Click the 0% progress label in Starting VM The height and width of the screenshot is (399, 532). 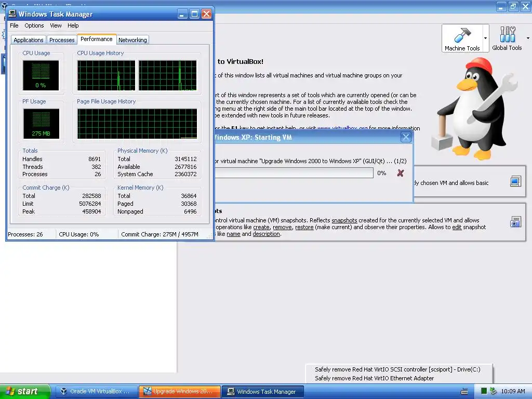[382, 173]
